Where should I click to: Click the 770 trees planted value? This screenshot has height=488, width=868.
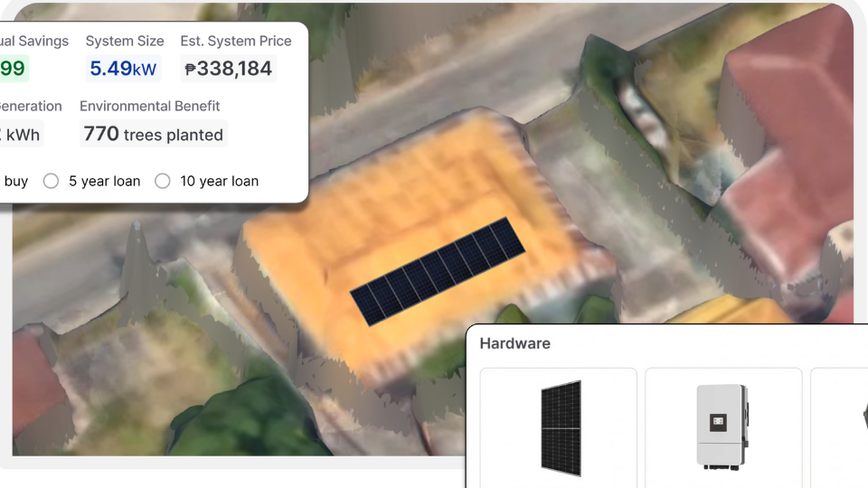click(154, 134)
